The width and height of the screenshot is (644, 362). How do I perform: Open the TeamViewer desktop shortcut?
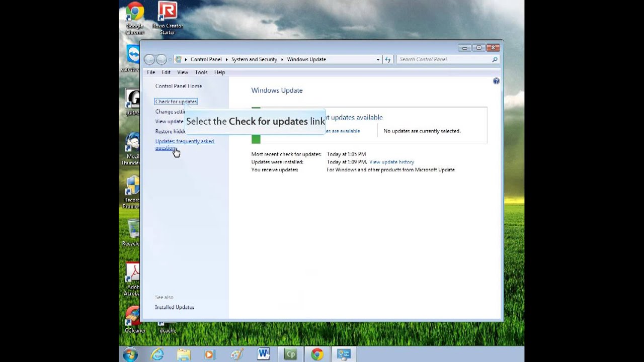pos(132,59)
